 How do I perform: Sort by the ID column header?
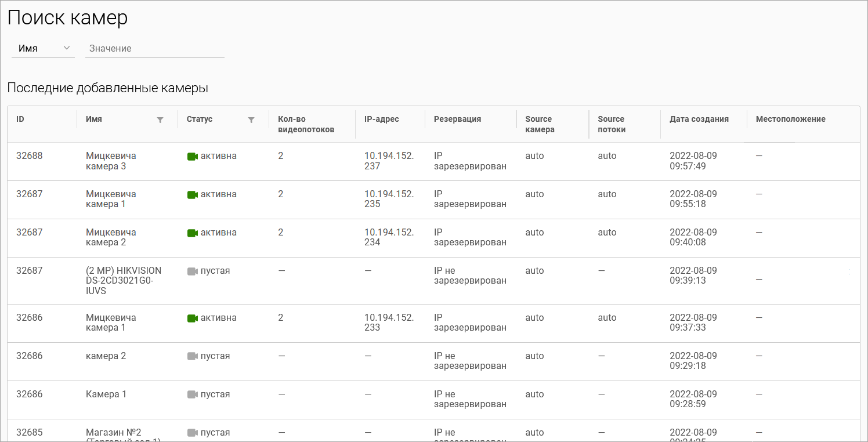pyautogui.click(x=20, y=119)
